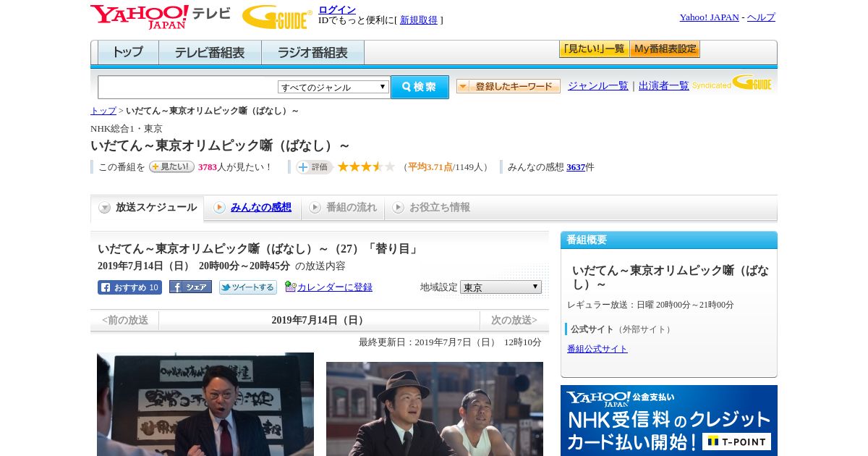The image size is (868, 456).
Task: Click the 評価 rating button
Action: pyautogui.click(x=314, y=167)
